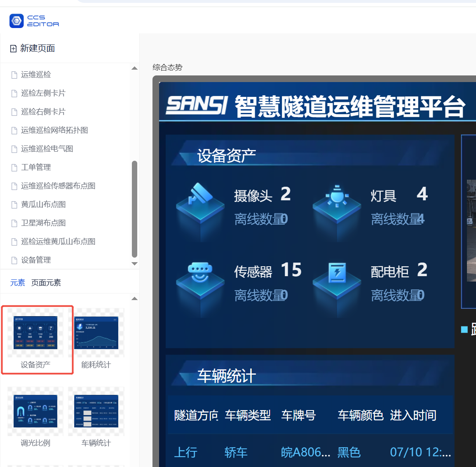This screenshot has width=476, height=467.
Task: Click the 传感器 count value 15
Action: (x=291, y=270)
